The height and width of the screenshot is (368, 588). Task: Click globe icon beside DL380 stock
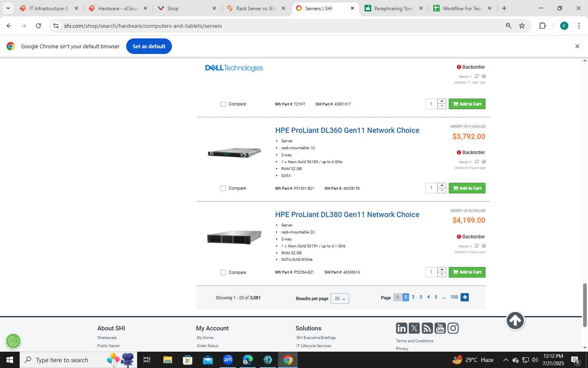[x=483, y=246]
